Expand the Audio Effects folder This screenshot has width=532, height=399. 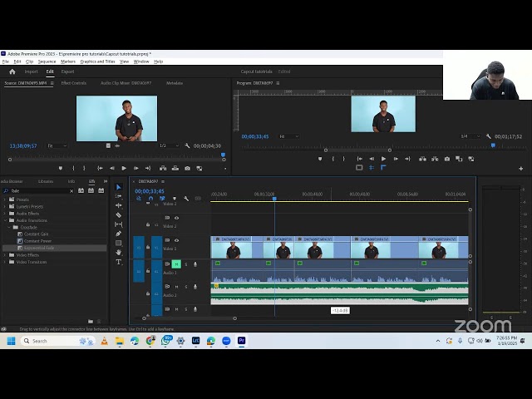(5, 214)
